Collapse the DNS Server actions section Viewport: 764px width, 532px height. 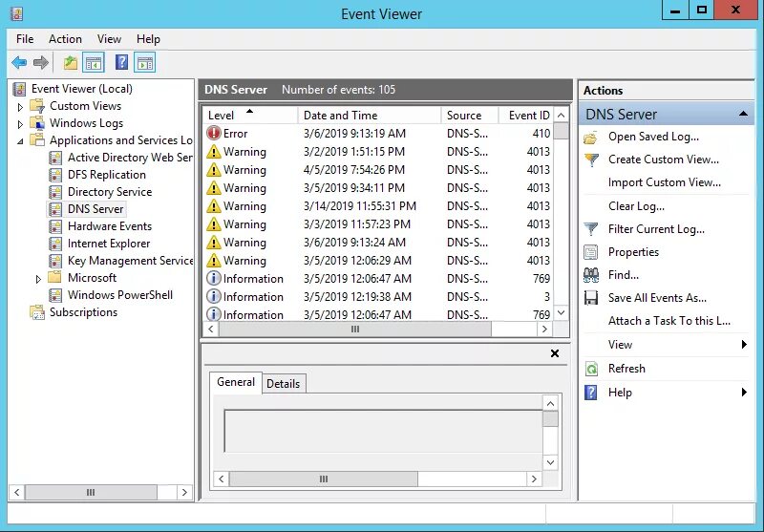[x=743, y=114]
